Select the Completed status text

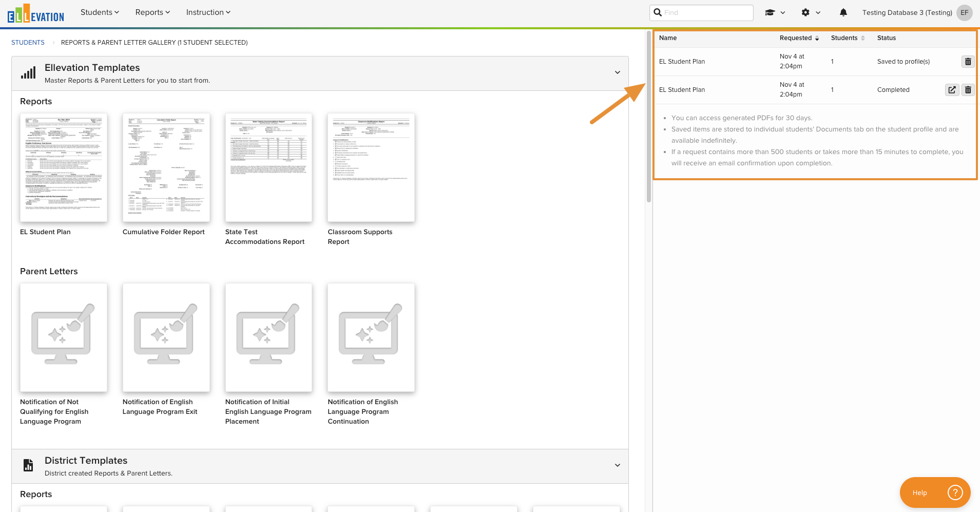(x=893, y=90)
